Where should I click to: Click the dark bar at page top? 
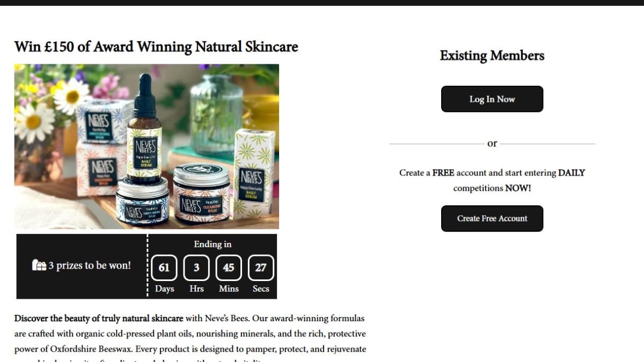click(322, 3)
